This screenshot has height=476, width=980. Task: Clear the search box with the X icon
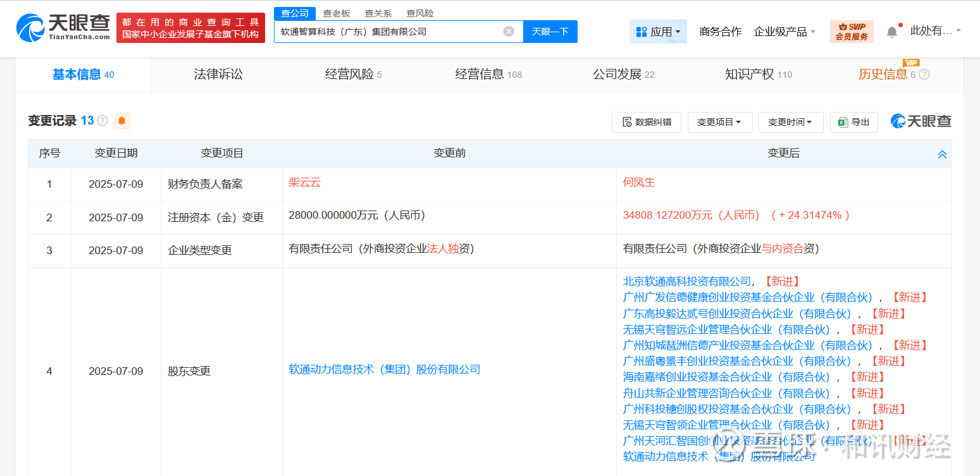(x=508, y=32)
